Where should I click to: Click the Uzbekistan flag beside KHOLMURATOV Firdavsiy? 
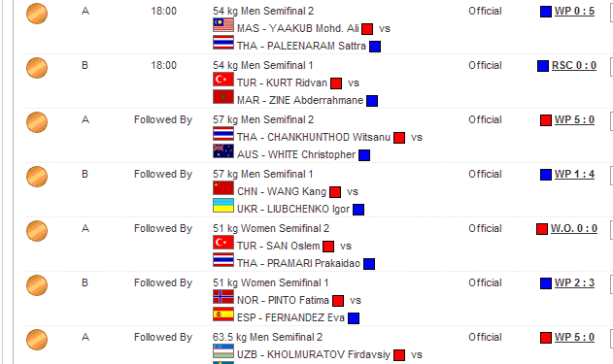pos(223,351)
